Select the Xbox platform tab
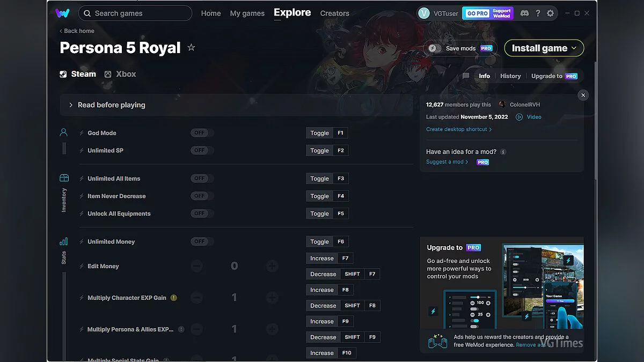 [120, 74]
